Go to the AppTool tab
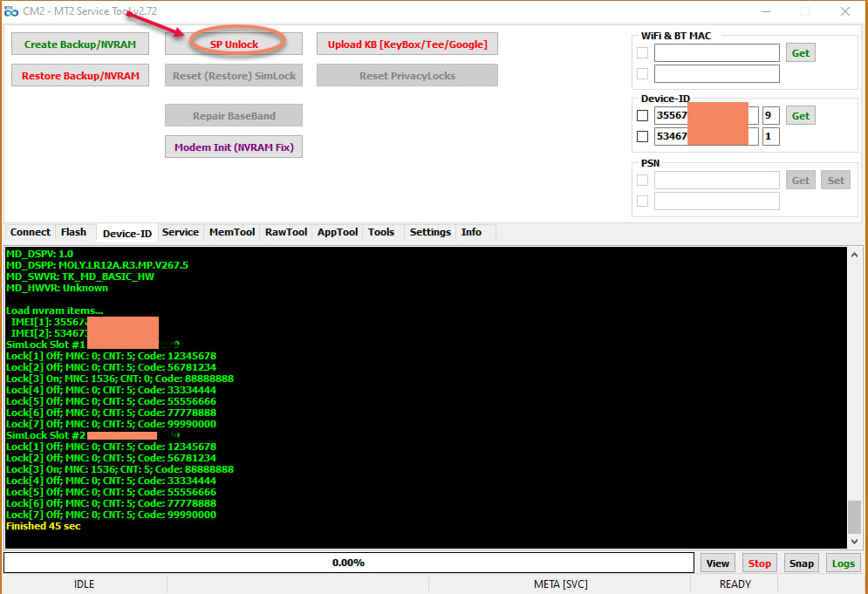Image resolution: width=868 pixels, height=594 pixels. pos(338,233)
